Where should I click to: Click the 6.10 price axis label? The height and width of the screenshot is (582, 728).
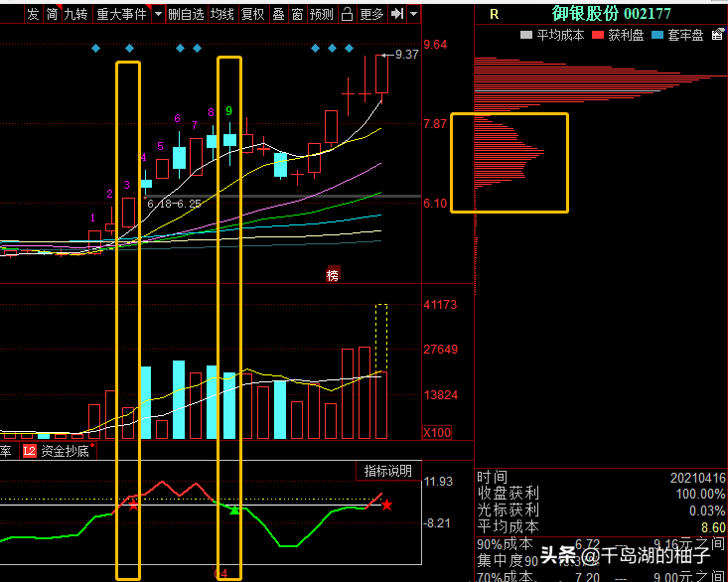(x=435, y=204)
